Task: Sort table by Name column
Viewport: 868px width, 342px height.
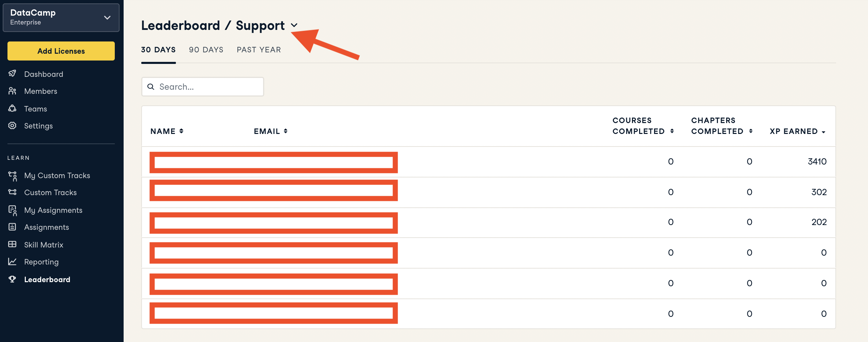Action: pos(167,131)
